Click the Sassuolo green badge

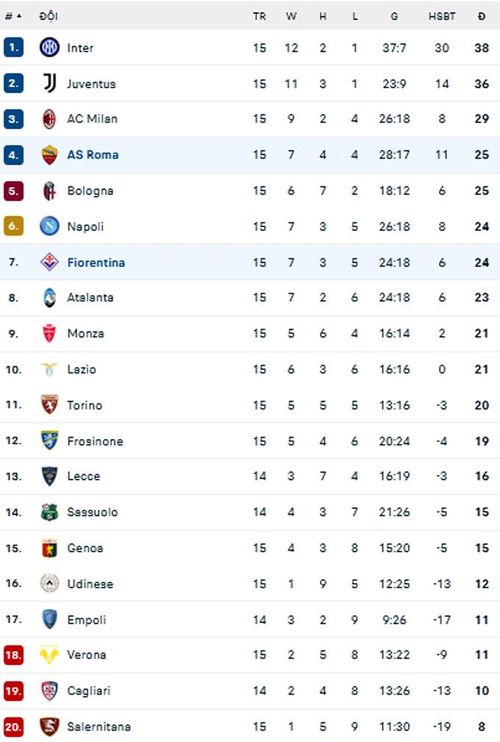[49, 512]
